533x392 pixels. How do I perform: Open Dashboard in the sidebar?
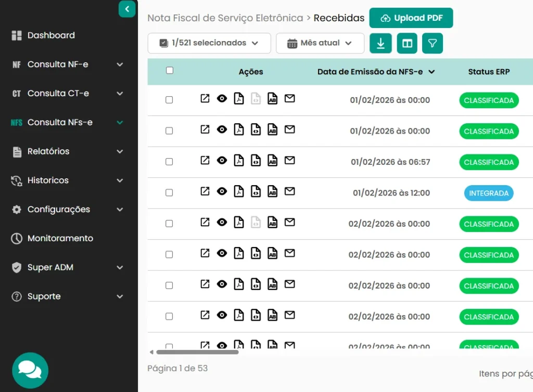51,35
